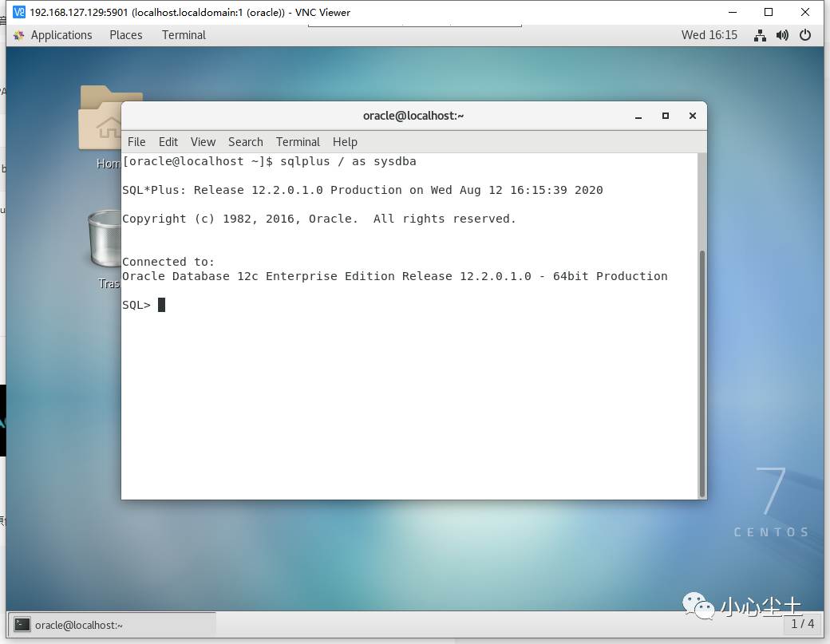Open Terminal menu in top panel
This screenshot has width=830, height=644.
click(184, 35)
